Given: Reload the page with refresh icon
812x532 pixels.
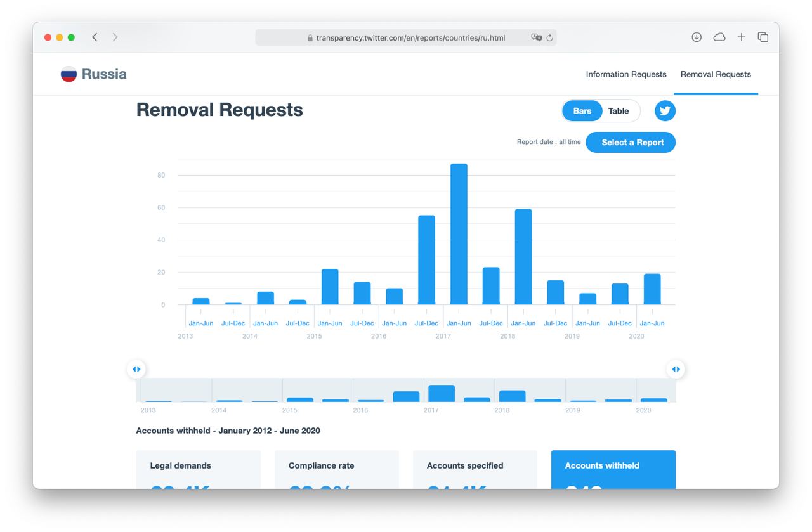Looking at the screenshot, I should tap(549, 37).
